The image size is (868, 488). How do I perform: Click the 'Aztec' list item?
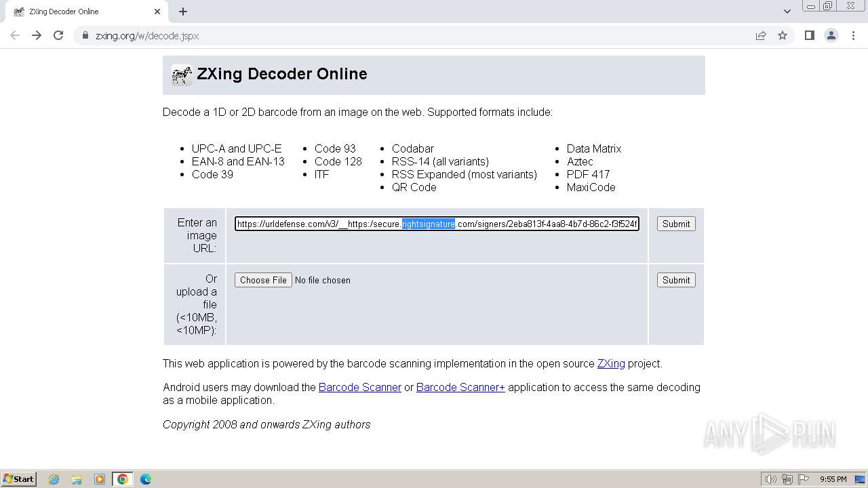point(580,161)
